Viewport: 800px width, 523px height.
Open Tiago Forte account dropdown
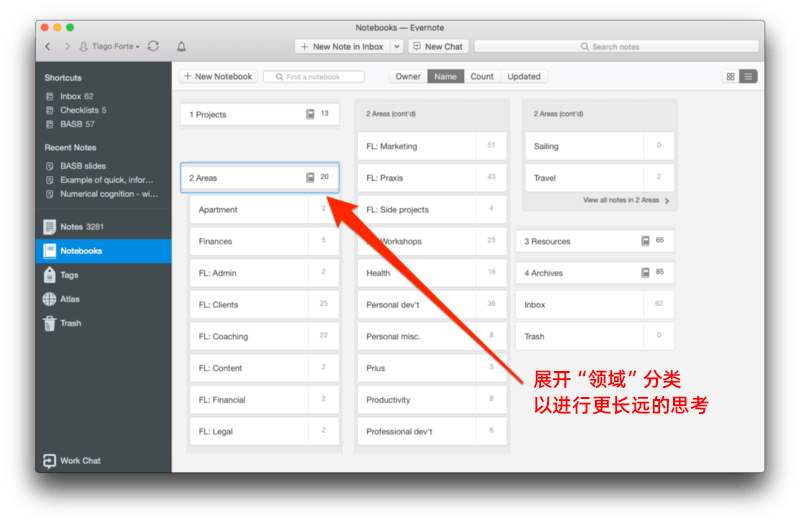click(x=110, y=46)
